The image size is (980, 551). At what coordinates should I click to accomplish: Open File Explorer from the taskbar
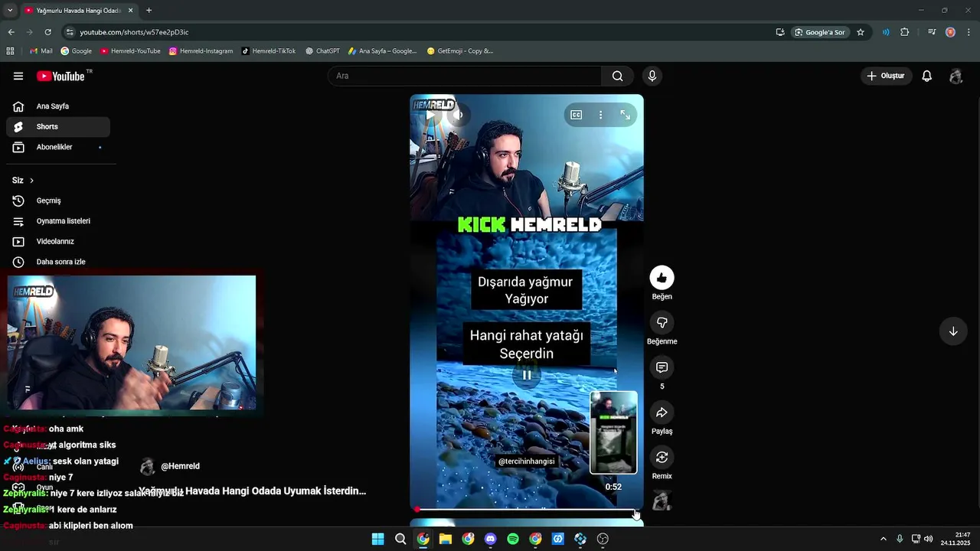pyautogui.click(x=446, y=539)
